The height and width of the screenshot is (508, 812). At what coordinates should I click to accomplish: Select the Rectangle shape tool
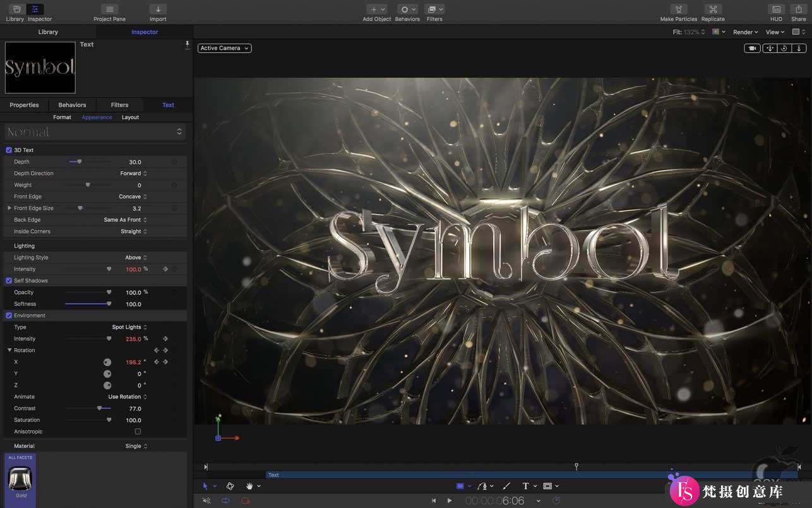click(x=460, y=486)
